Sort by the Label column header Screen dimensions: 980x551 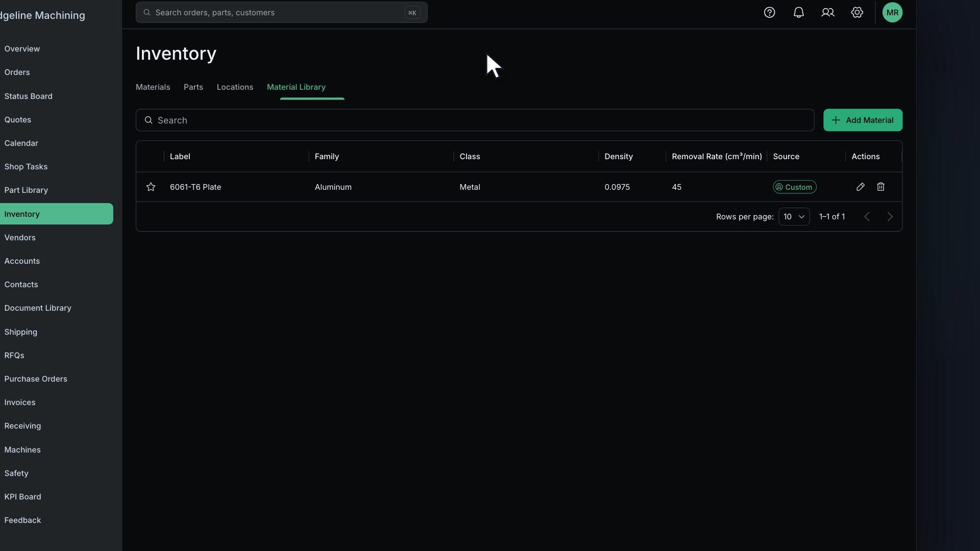point(180,157)
